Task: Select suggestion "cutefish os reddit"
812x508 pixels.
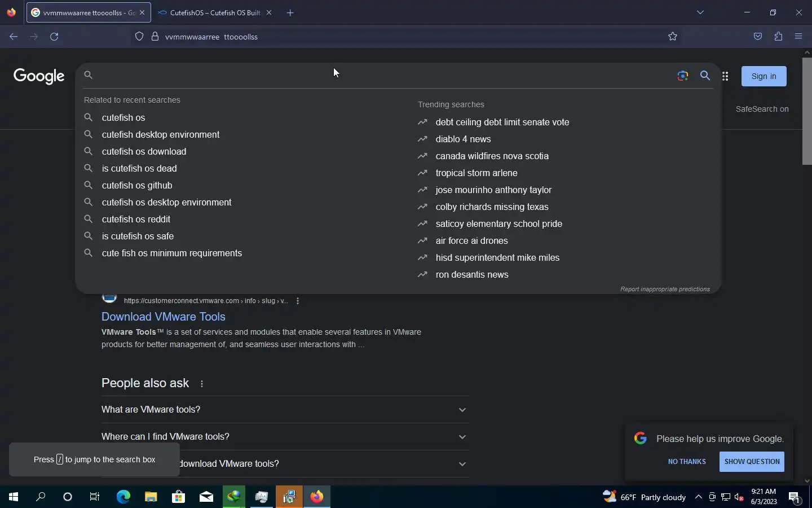Action: click(x=136, y=219)
